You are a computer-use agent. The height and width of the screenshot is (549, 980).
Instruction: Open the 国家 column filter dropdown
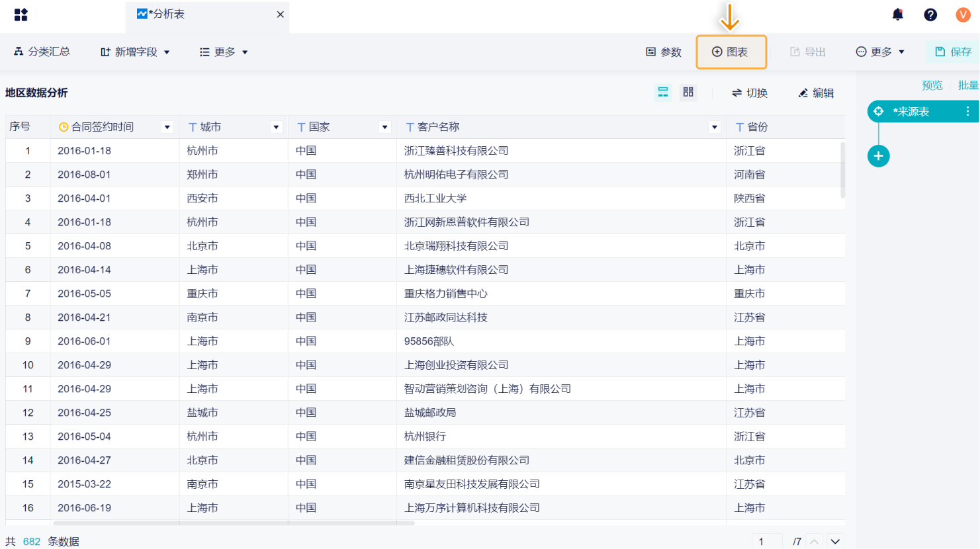point(385,127)
